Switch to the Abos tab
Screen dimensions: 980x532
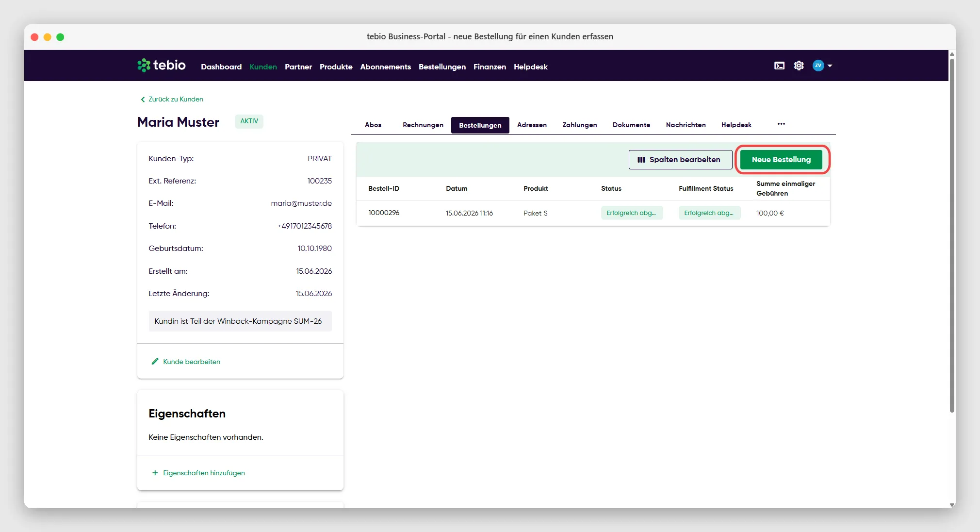tap(373, 125)
